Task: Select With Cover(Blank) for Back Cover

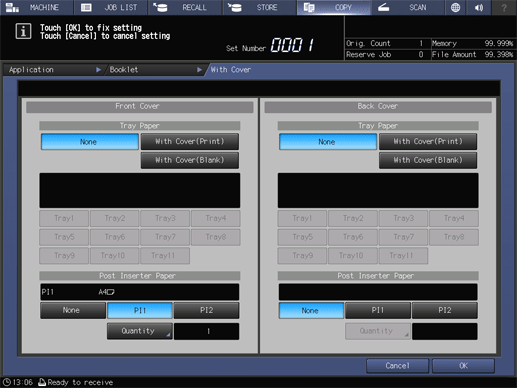Action: pyautogui.click(x=428, y=160)
